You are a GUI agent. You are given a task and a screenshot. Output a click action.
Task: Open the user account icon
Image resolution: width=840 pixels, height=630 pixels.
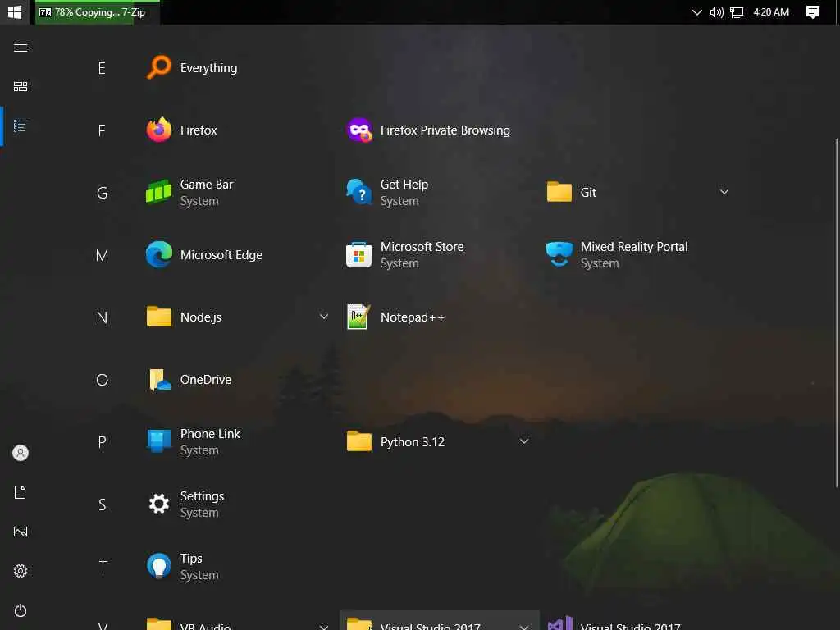(21, 453)
